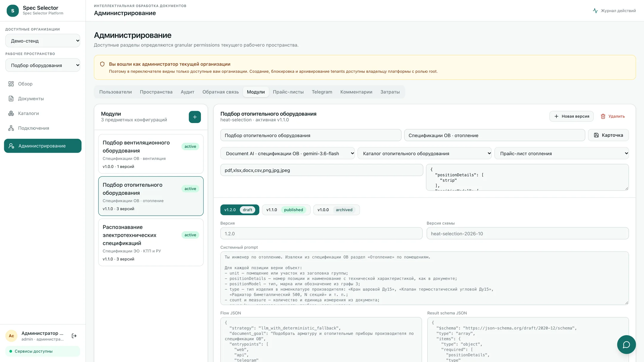Add a new module with the plus button
Viewport: 644px width, 362px height.
195,117
